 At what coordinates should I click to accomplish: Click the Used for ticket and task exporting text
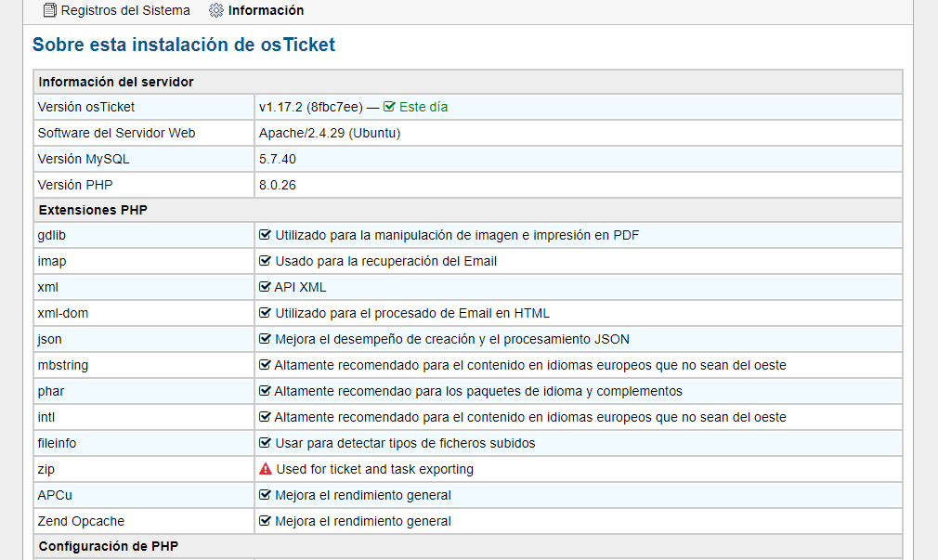374,469
